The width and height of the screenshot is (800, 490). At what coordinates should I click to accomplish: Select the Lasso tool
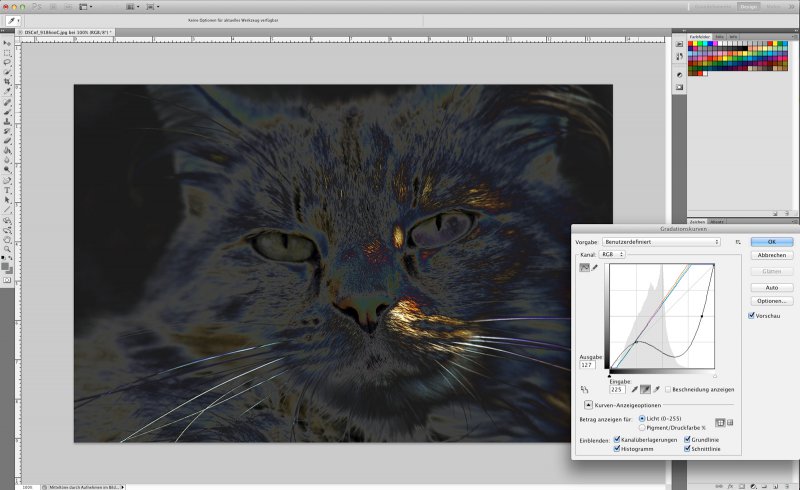pos(7,62)
